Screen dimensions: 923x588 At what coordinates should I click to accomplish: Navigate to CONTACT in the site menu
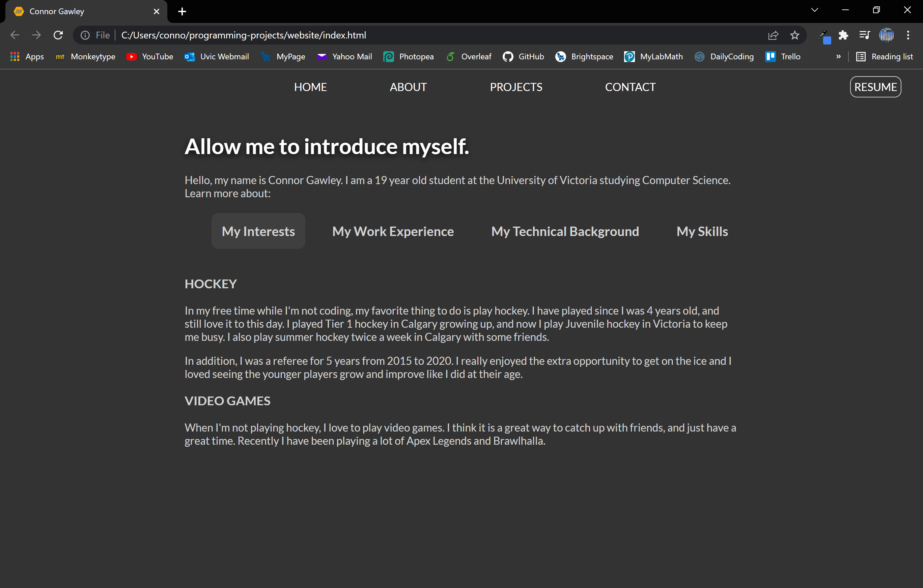[630, 87]
